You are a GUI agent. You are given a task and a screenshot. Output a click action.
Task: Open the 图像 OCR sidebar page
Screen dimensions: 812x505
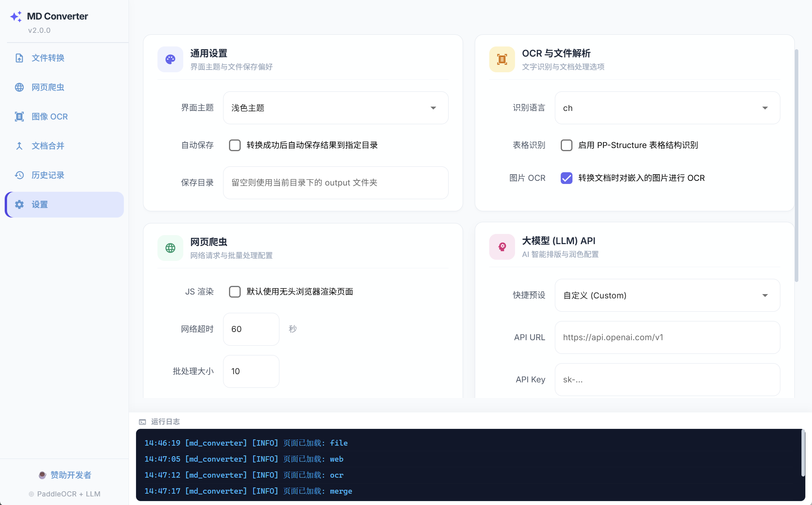[x=50, y=116]
